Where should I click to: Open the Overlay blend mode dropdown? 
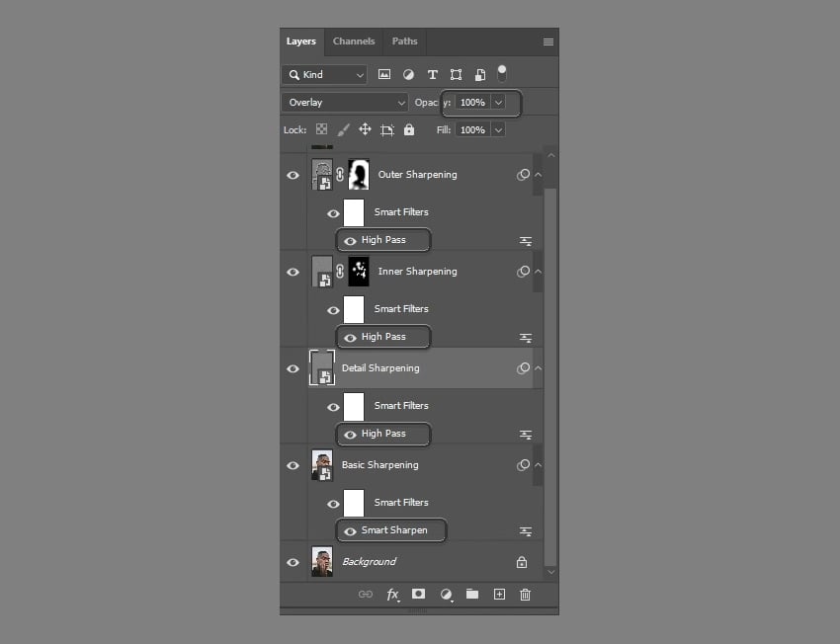tap(345, 102)
